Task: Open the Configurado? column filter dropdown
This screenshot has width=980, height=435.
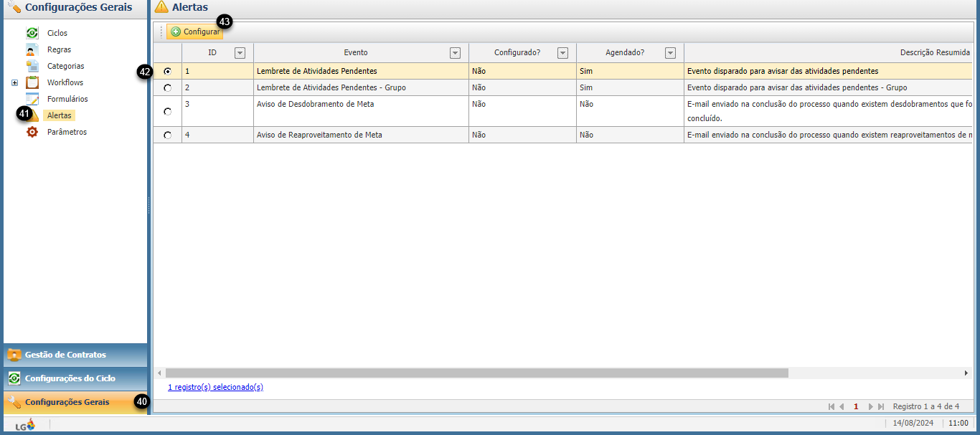Action: (562, 52)
